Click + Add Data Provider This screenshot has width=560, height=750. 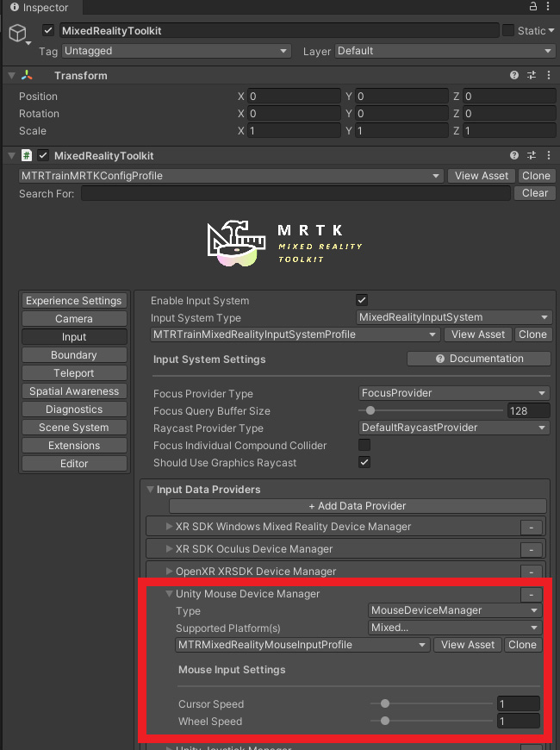pyautogui.click(x=358, y=505)
